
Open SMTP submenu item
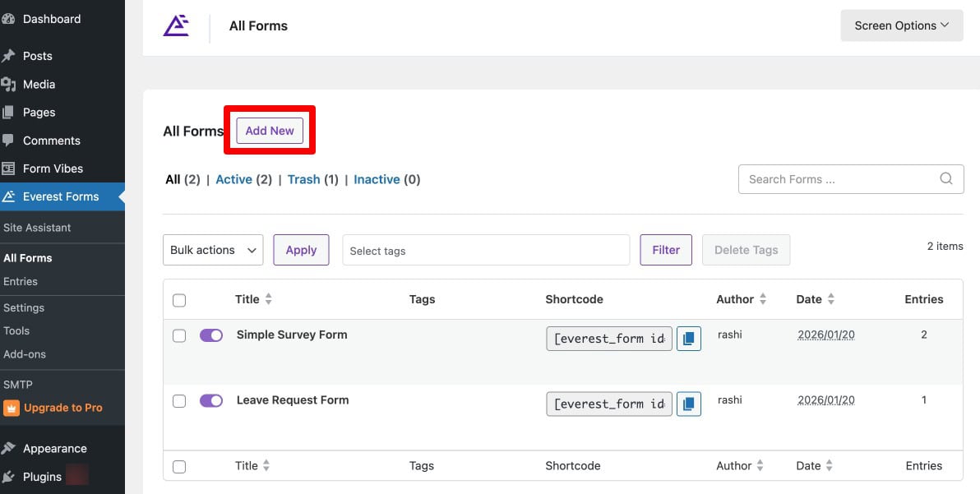(x=17, y=385)
